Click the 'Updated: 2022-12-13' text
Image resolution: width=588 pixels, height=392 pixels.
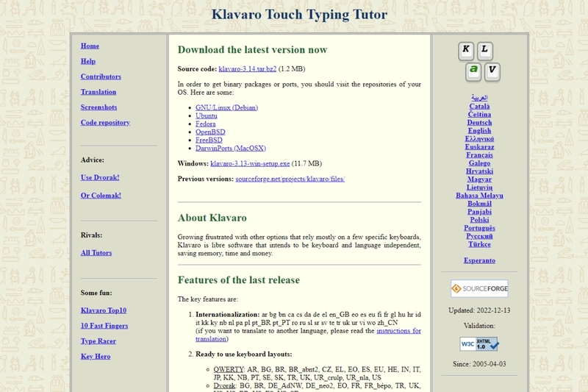[x=479, y=310]
